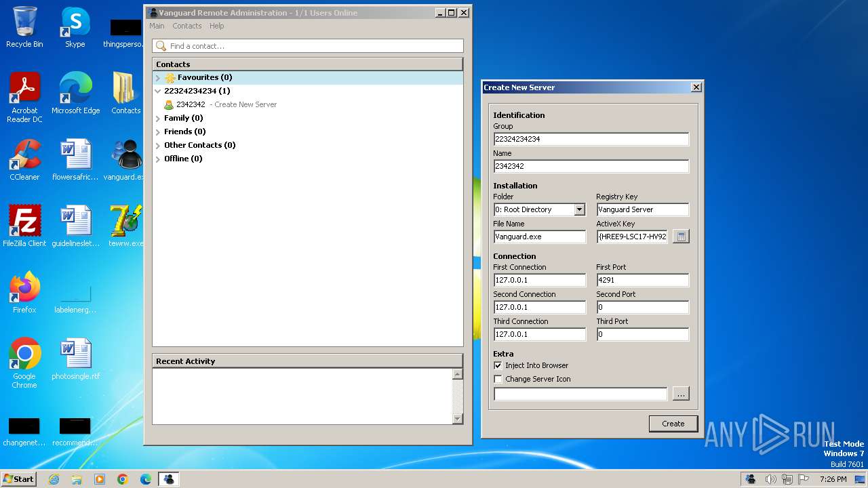Click volume speaker icon in system tray

[x=770, y=479]
